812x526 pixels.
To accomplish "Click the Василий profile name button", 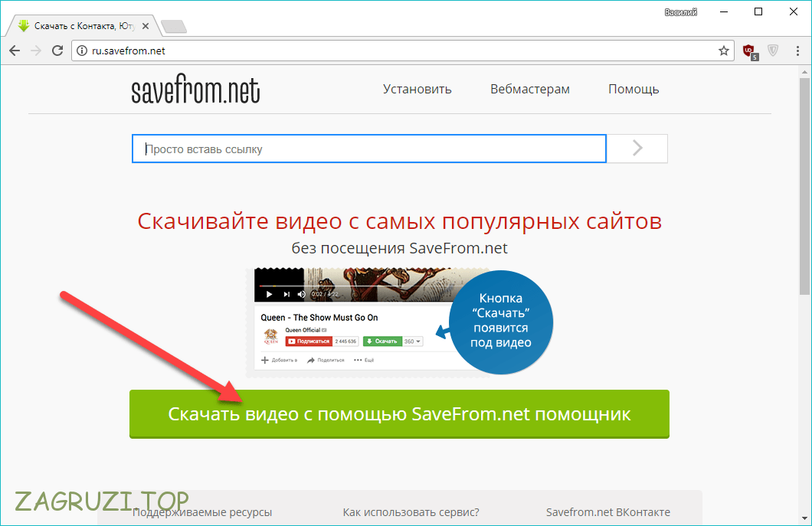I will point(680,12).
